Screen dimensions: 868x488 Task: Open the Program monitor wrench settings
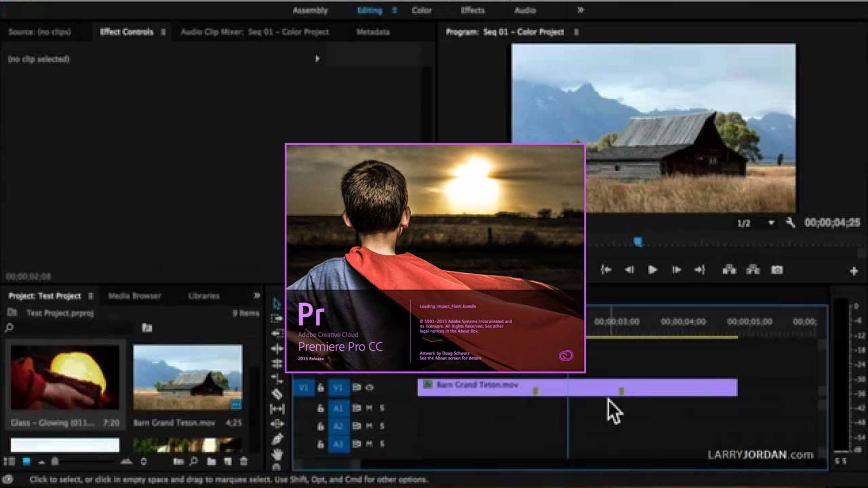coord(790,222)
